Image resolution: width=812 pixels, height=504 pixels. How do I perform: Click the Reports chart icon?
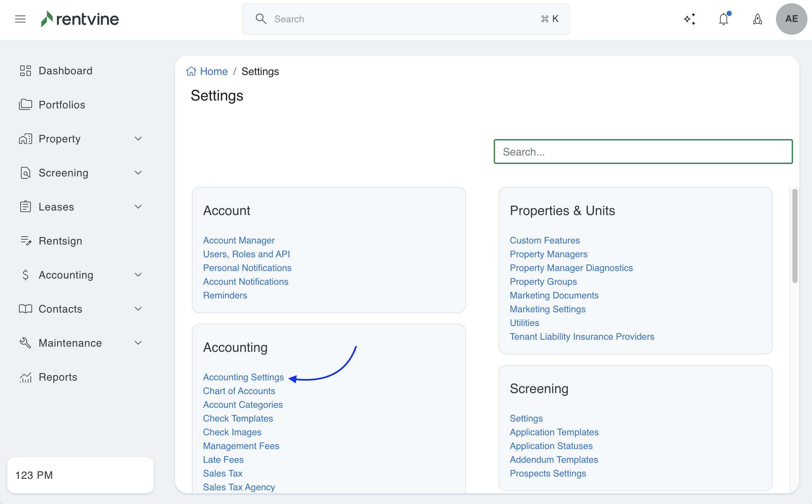pos(25,377)
